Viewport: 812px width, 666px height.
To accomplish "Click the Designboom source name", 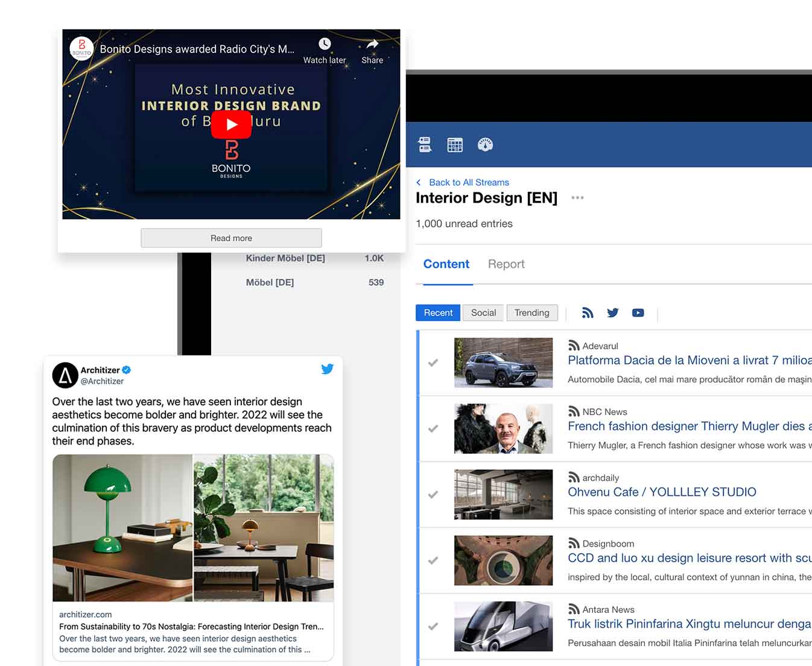I will pyautogui.click(x=608, y=544).
